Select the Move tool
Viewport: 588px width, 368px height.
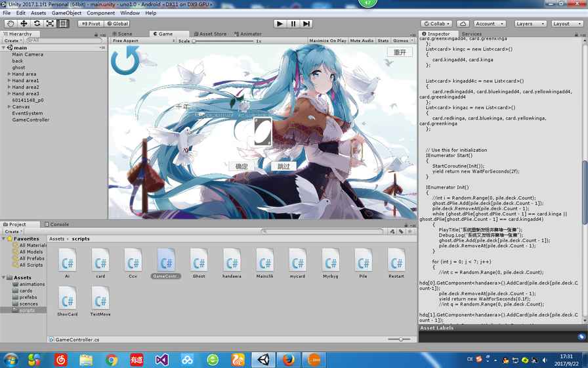(x=24, y=23)
